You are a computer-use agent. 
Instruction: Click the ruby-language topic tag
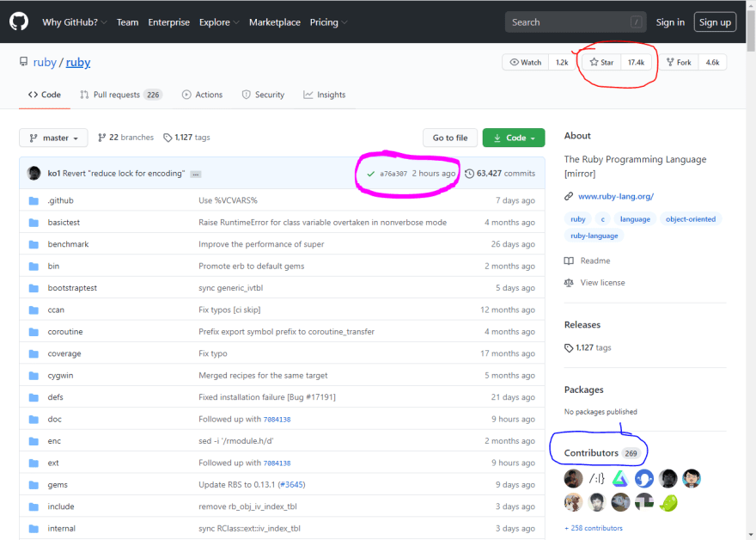click(x=594, y=236)
